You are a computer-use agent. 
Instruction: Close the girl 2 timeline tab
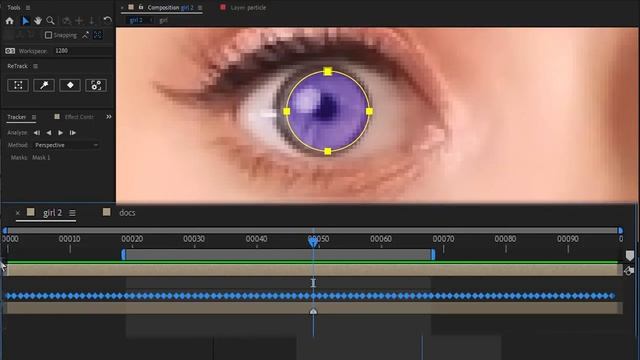[18, 213]
